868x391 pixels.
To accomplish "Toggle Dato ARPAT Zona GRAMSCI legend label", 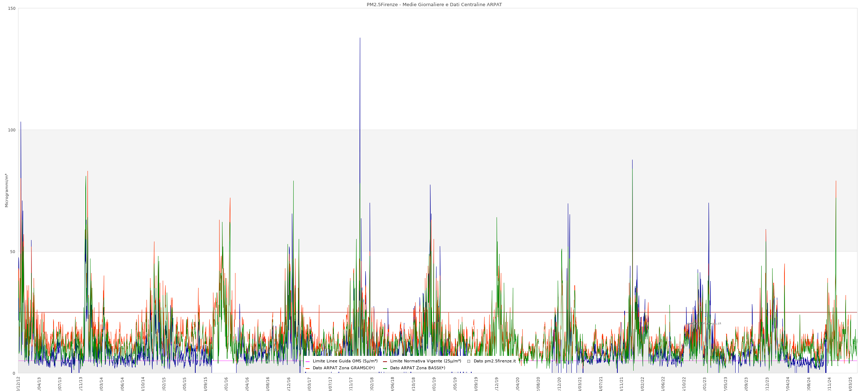I will click(344, 368).
